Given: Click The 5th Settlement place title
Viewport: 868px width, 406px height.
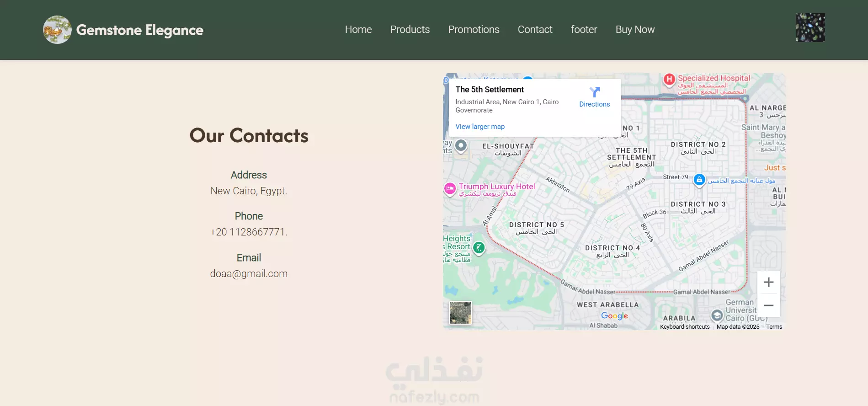Looking at the screenshot, I should pos(490,90).
